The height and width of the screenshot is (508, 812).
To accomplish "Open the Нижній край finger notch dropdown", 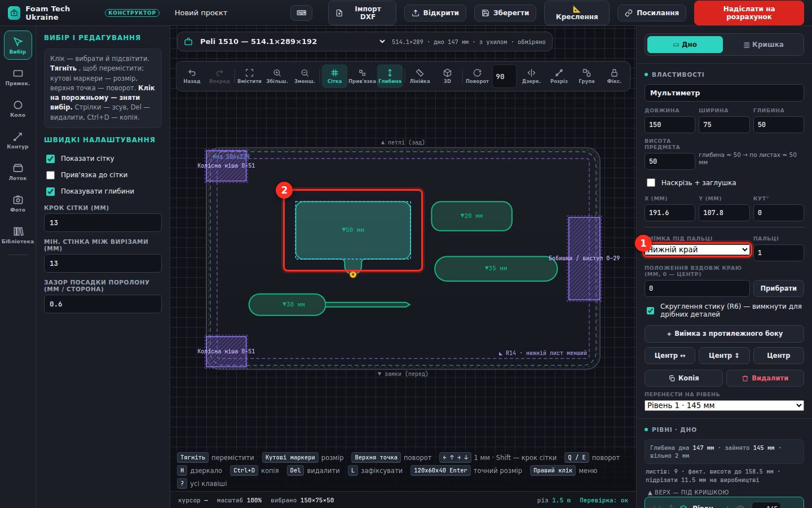I will pos(697,249).
